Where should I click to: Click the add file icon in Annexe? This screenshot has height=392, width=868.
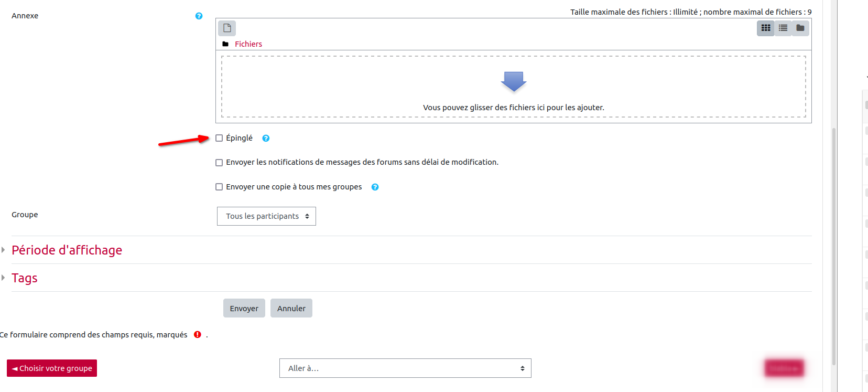click(227, 28)
